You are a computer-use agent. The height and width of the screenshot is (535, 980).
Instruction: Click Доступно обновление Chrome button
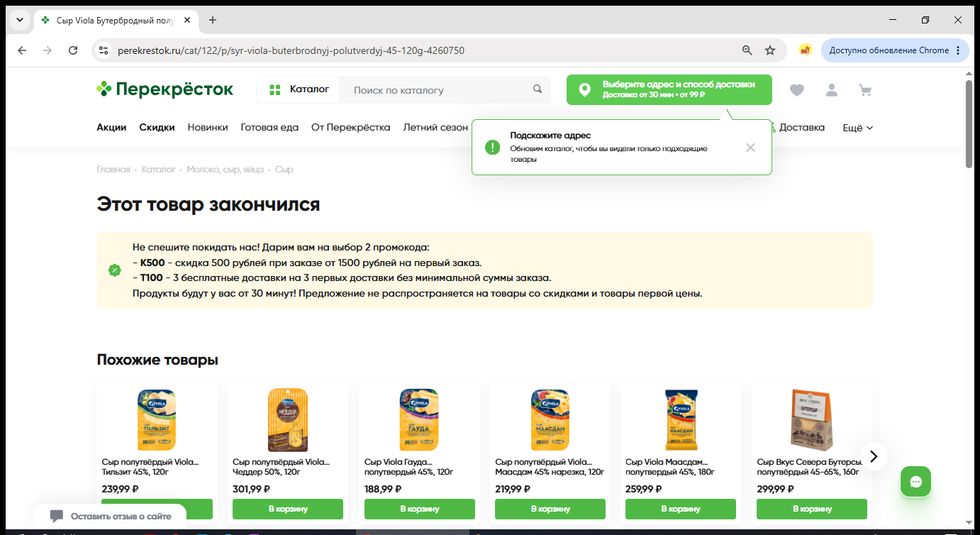click(x=895, y=50)
